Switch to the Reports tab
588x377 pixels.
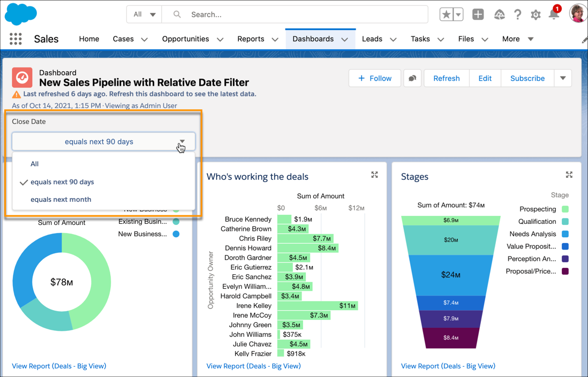[x=251, y=39]
